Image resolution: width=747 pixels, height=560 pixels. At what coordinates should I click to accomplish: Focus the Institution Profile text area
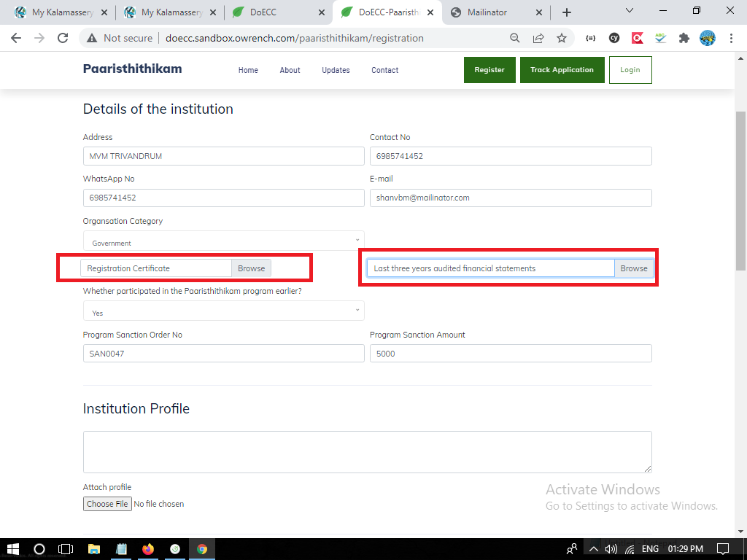click(x=367, y=451)
